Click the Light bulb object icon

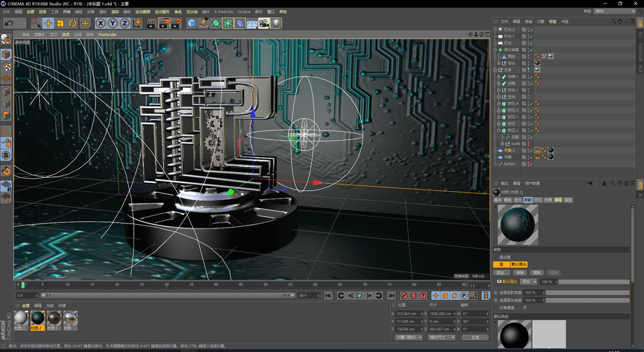(276, 23)
